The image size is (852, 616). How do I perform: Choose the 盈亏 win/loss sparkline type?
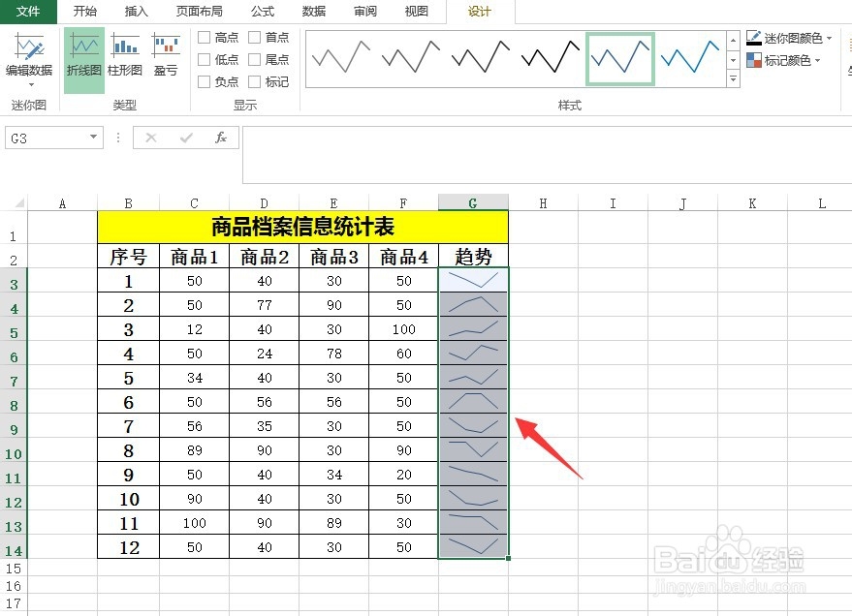coord(166,55)
